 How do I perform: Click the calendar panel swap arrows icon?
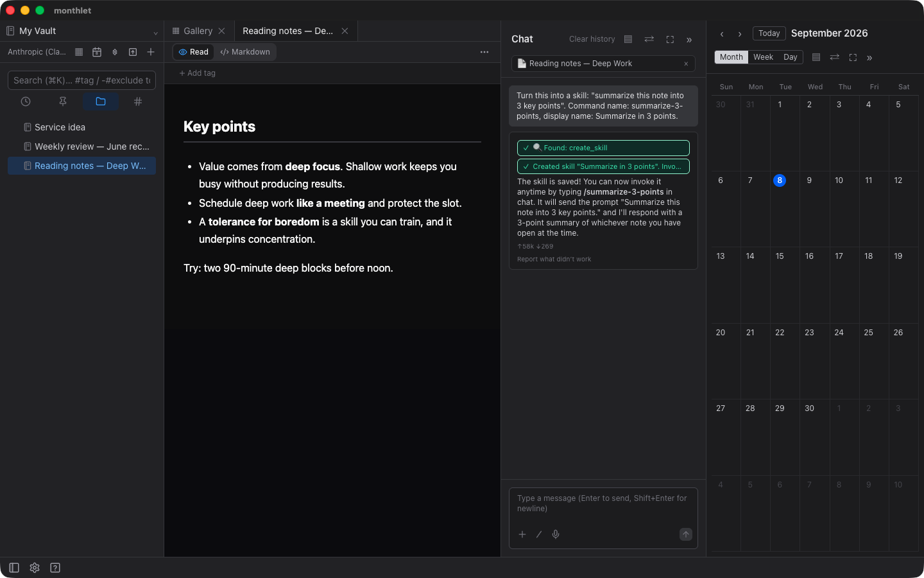point(835,57)
